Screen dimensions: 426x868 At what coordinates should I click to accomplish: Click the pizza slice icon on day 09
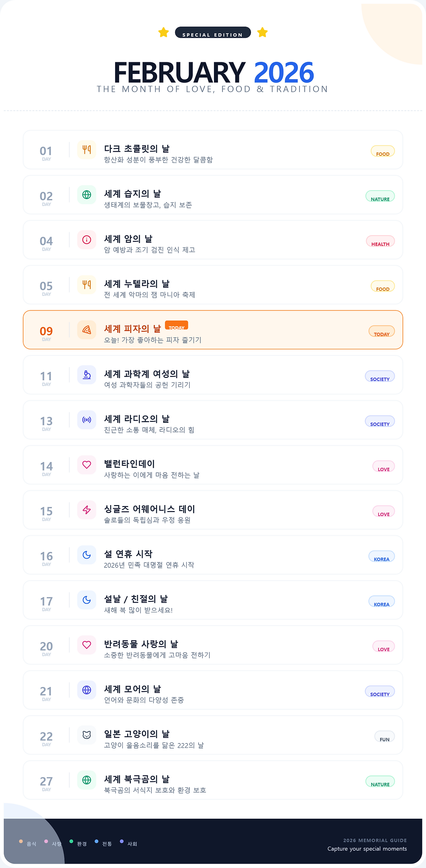click(87, 330)
